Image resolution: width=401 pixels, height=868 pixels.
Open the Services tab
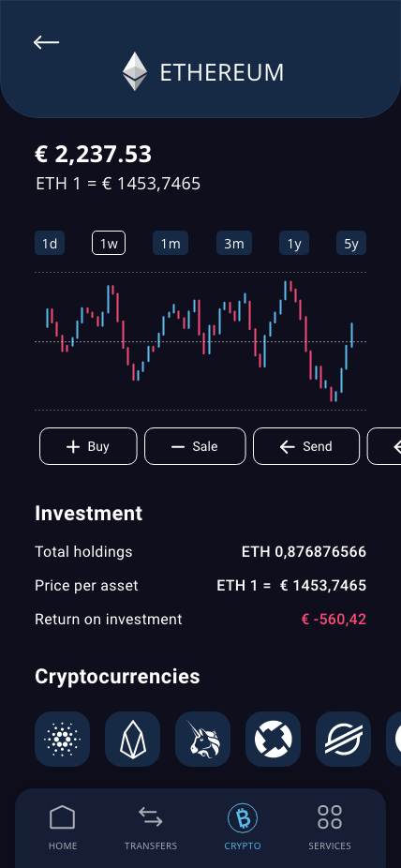[x=330, y=828]
